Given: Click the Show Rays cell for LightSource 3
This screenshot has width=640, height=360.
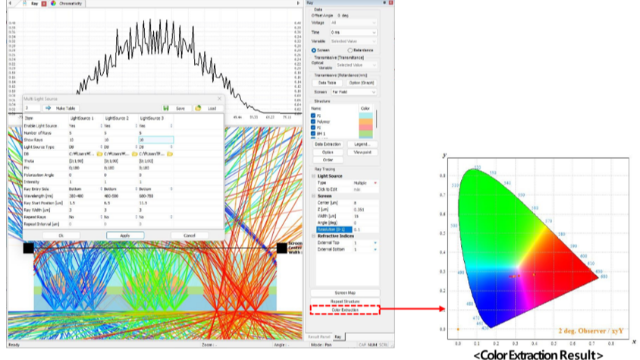Looking at the screenshot, I should tap(156, 140).
